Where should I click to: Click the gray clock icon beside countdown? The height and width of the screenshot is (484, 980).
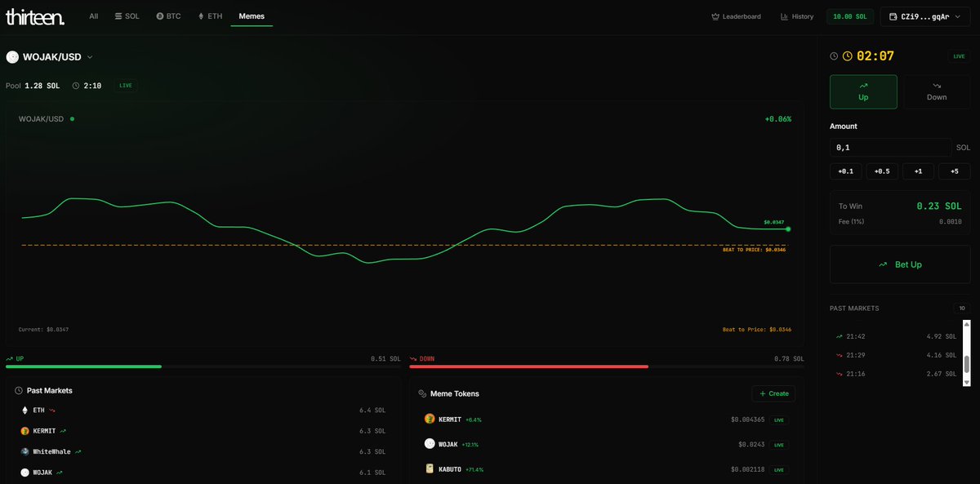pos(834,56)
